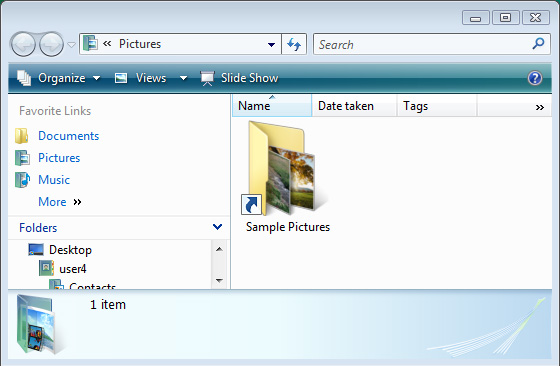
Task: Sort by the Name column header
Action: tap(272, 106)
